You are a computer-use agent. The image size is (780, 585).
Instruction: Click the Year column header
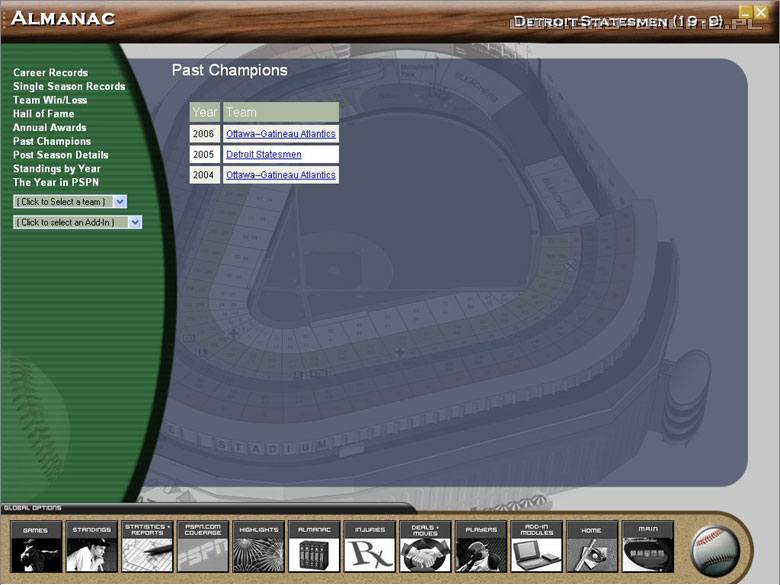click(x=204, y=112)
